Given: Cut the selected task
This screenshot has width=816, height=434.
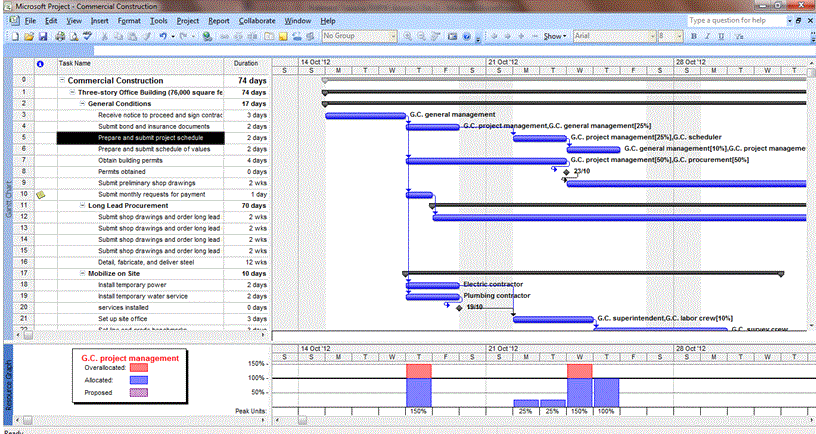Looking at the screenshot, I should 105,36.
